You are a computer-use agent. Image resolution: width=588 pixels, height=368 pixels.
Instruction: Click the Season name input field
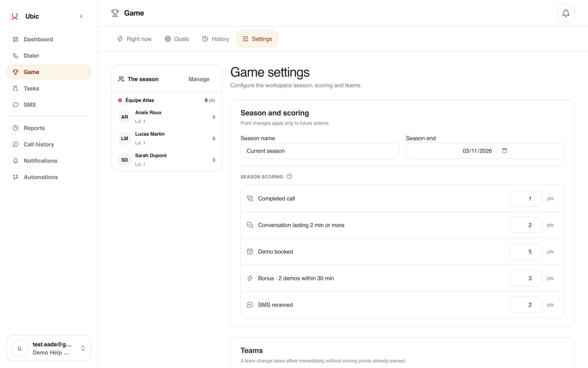(x=320, y=151)
